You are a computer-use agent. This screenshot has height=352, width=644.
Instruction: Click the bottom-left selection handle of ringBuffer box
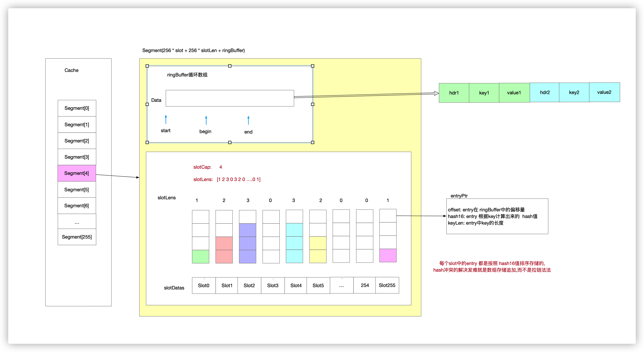147,142
